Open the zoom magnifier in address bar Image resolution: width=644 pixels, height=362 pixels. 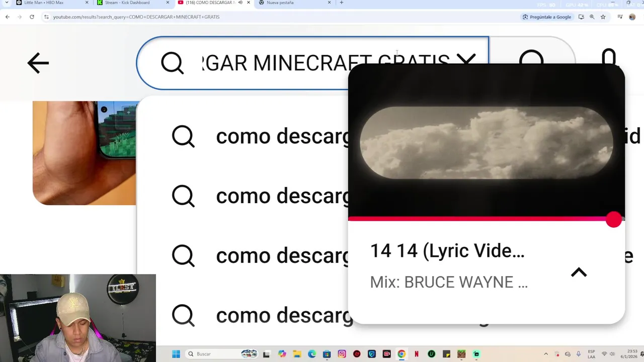tap(592, 17)
